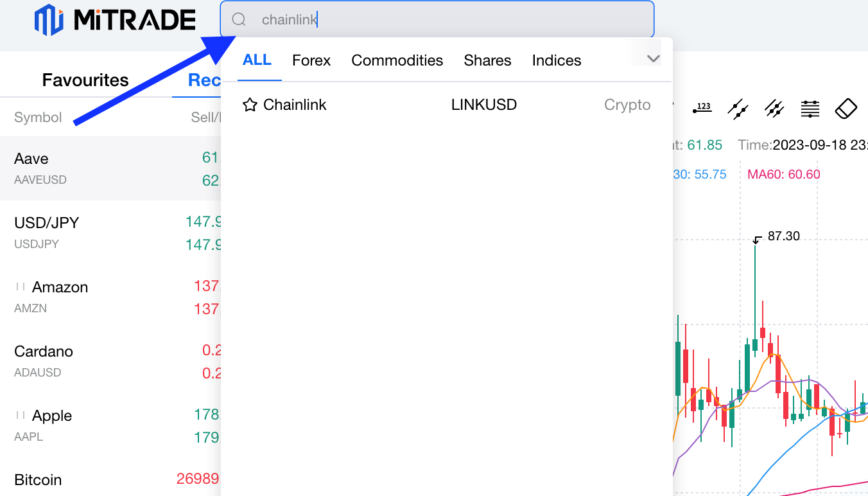Select USD/JPY in the symbol list
The image size is (868, 496).
(x=109, y=233)
